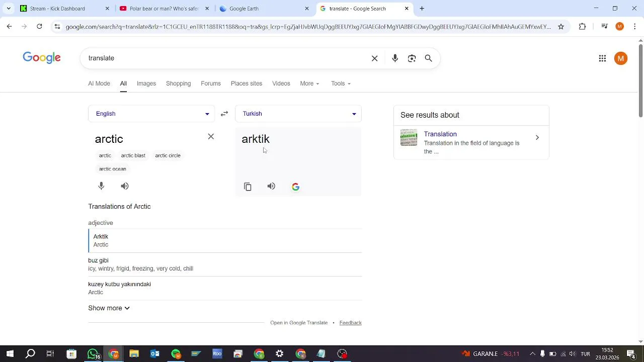Open Windows Start menu

(10, 353)
